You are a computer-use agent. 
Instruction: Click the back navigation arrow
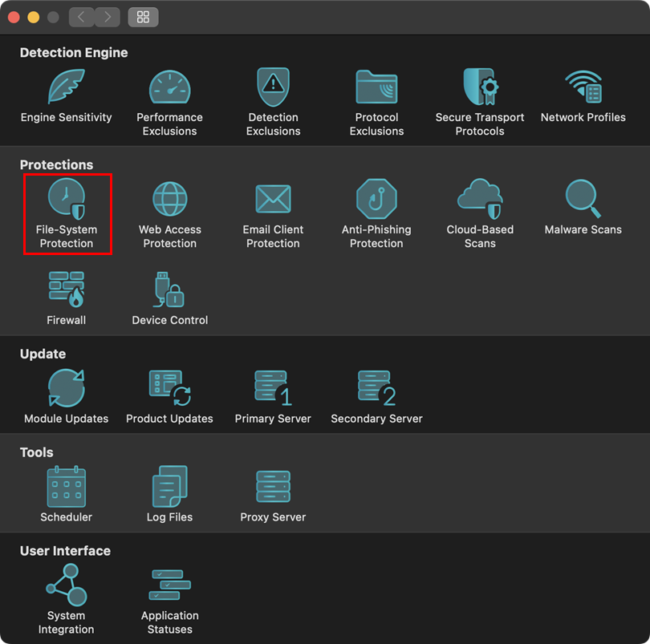tap(81, 17)
